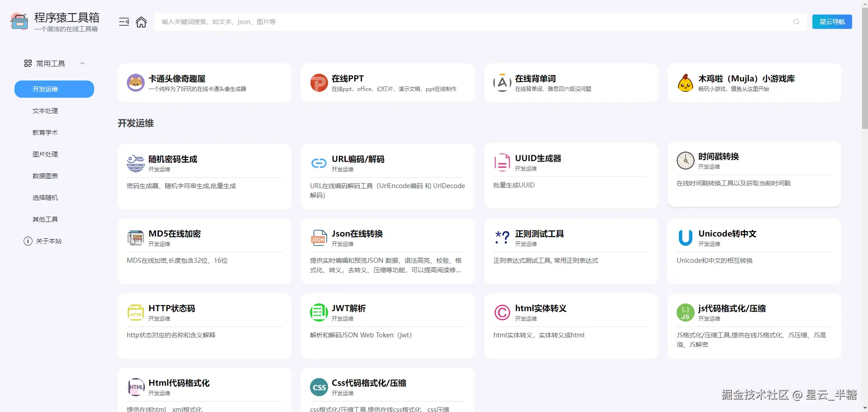Click the Css代码格式化/压缩 CSS icon
This screenshot has height=412, width=868.
pyautogui.click(x=319, y=387)
